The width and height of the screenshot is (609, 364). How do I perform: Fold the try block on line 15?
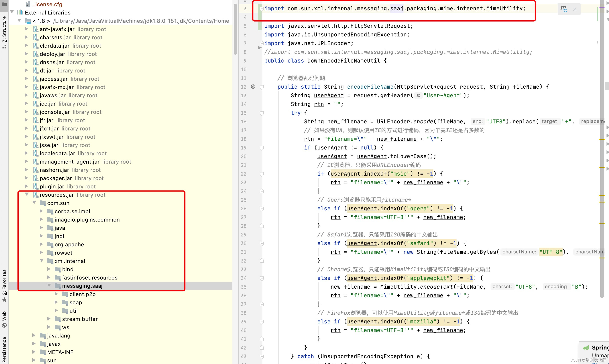[x=262, y=113]
